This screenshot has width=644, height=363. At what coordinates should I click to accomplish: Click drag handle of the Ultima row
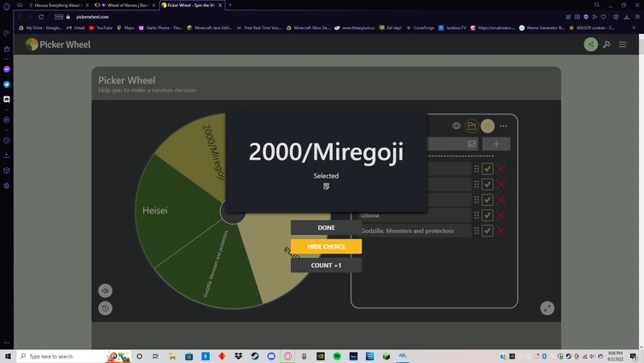click(477, 215)
